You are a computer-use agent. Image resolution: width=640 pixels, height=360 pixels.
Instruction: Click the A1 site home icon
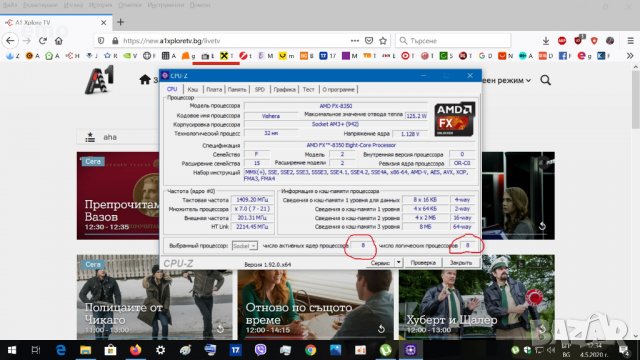(145, 80)
